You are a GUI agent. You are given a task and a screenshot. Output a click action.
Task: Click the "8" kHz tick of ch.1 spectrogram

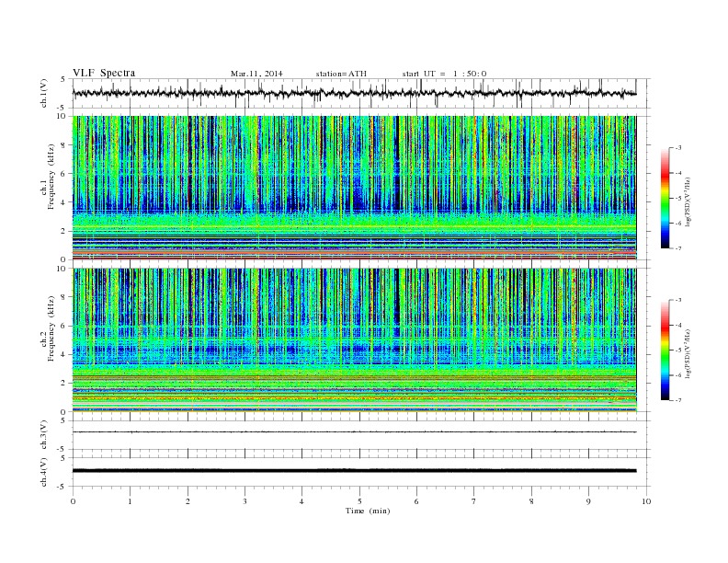click(64, 145)
